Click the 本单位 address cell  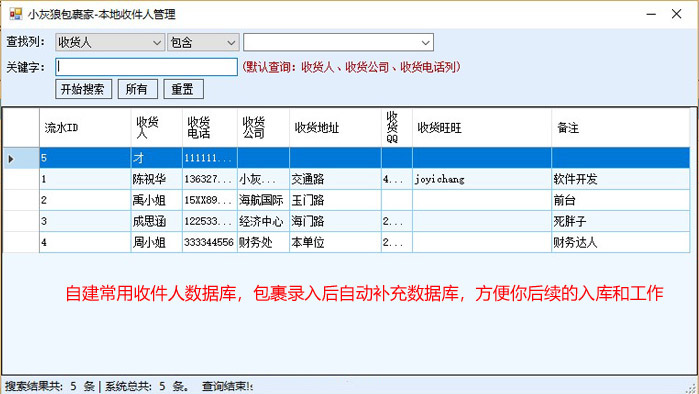[x=335, y=242]
